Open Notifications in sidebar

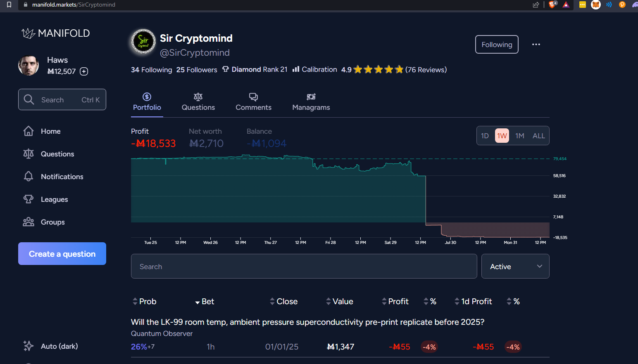(62, 177)
